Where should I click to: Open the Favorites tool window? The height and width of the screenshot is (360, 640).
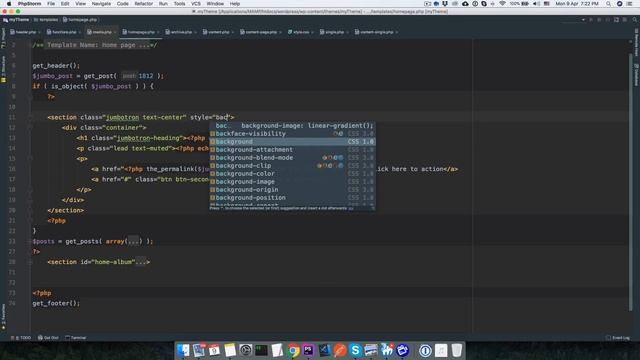pyautogui.click(x=3, y=316)
